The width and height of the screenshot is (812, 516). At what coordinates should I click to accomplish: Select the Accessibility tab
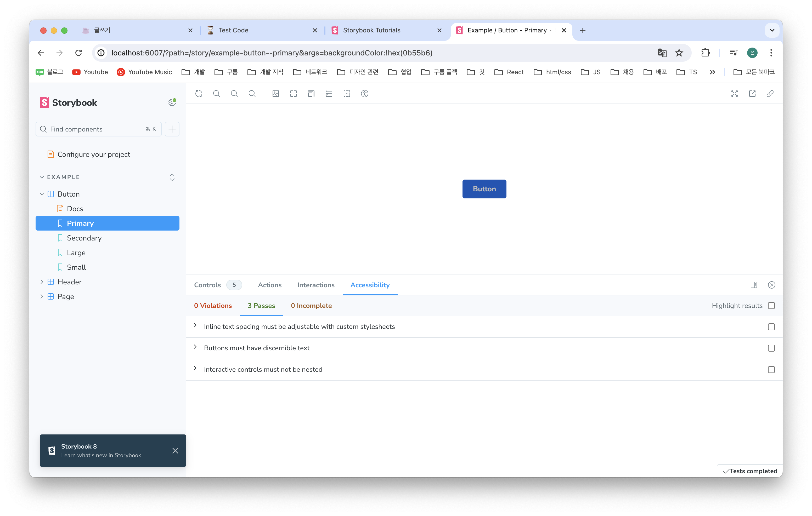[370, 285]
